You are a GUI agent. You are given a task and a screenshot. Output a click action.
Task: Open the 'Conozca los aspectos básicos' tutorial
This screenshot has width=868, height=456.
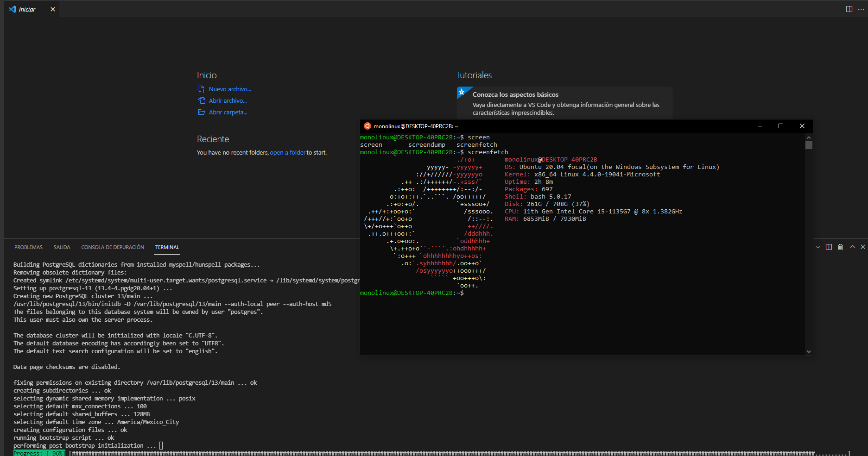click(x=564, y=103)
